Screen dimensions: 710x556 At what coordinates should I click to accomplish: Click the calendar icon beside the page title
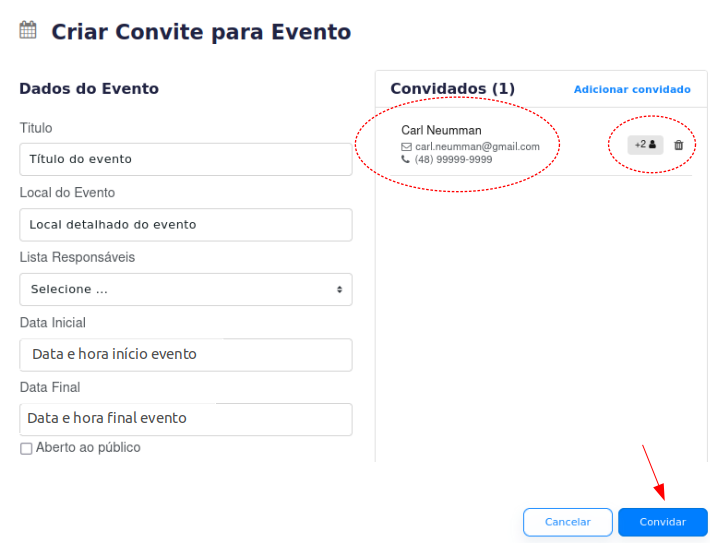(x=28, y=30)
